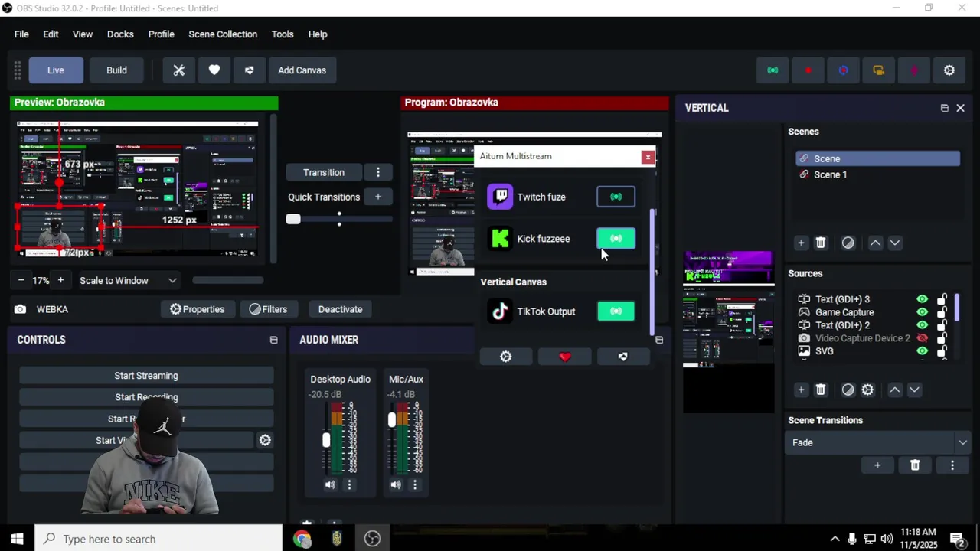Open Transition options three-dot menu
980x551 pixels.
click(377, 172)
